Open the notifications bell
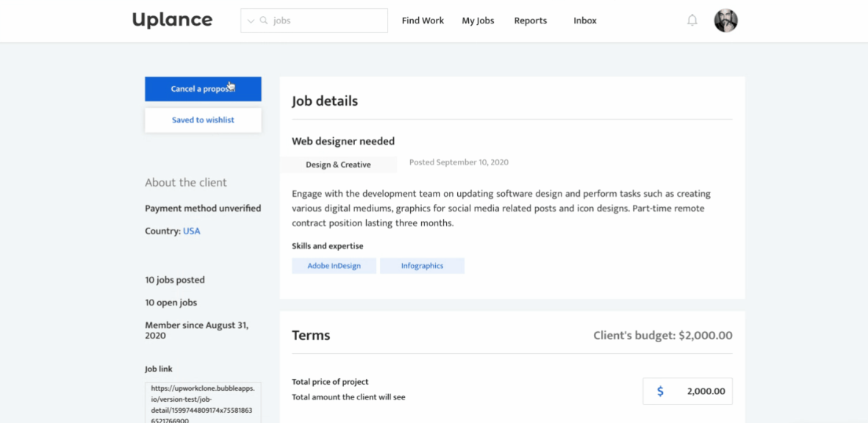Screen dimensions: 868x423 point(692,21)
